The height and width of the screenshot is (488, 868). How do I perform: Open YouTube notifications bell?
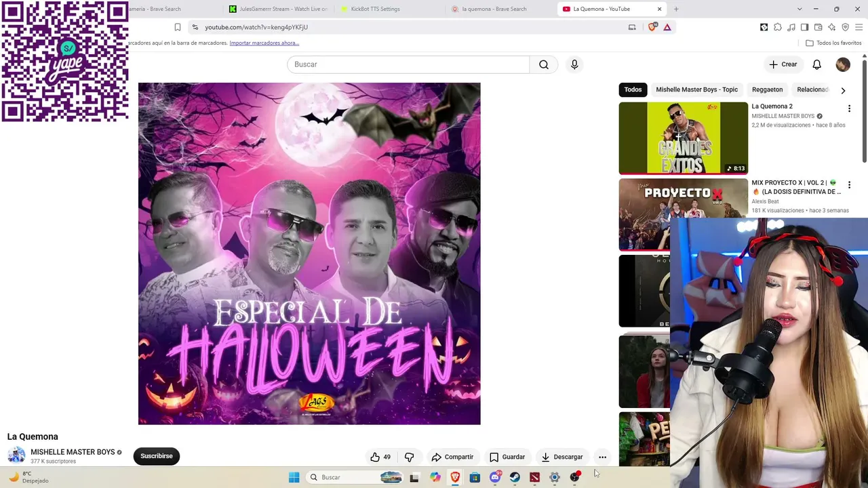coord(816,64)
